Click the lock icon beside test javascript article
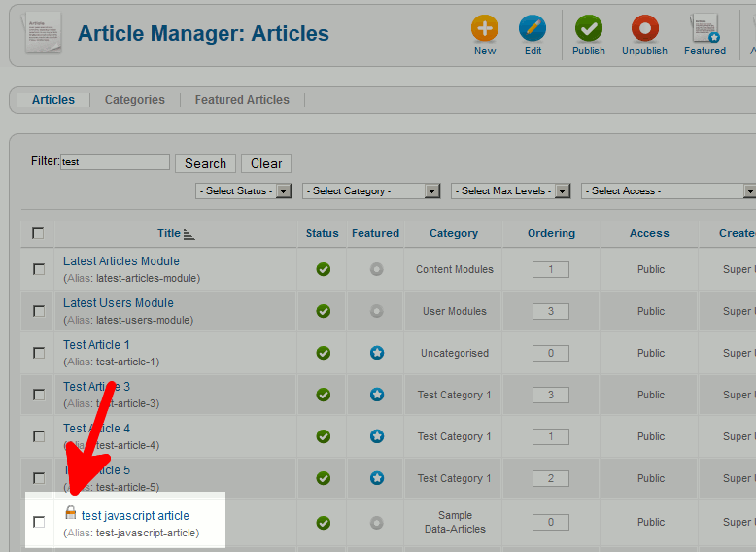756x552 pixels. (x=70, y=512)
